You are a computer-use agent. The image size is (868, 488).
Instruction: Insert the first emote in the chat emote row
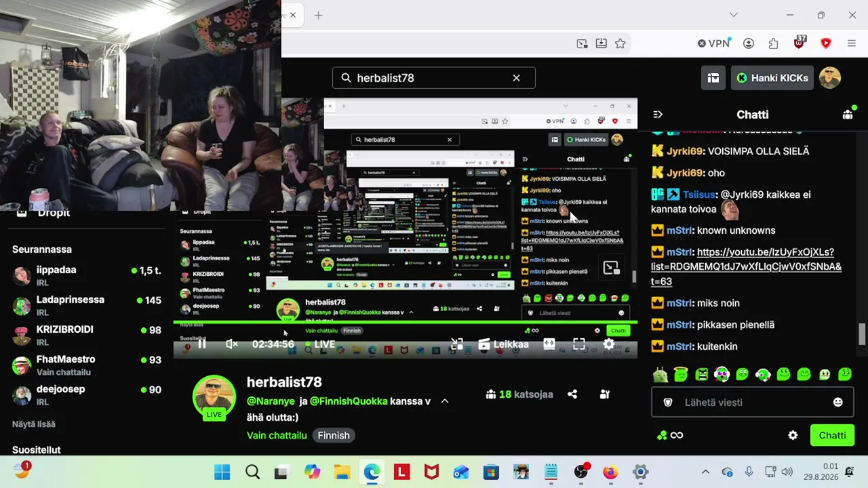click(660, 373)
